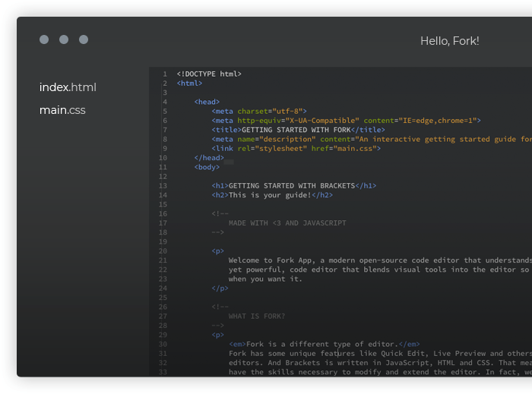Screen dimensions: 532x394
Task: Click the third gray window control dot
Action: point(84,39)
